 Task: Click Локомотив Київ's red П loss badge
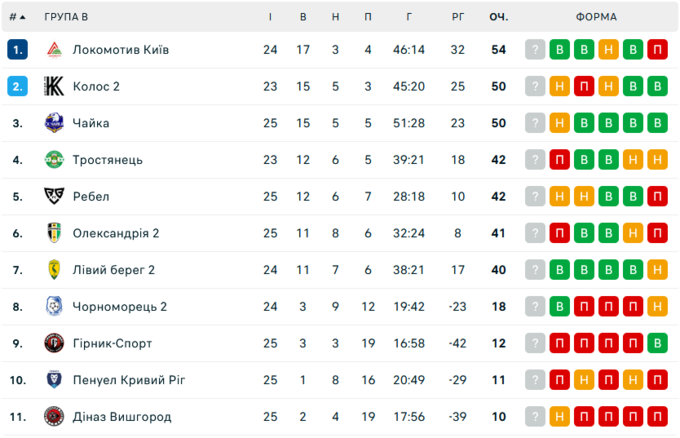point(657,50)
